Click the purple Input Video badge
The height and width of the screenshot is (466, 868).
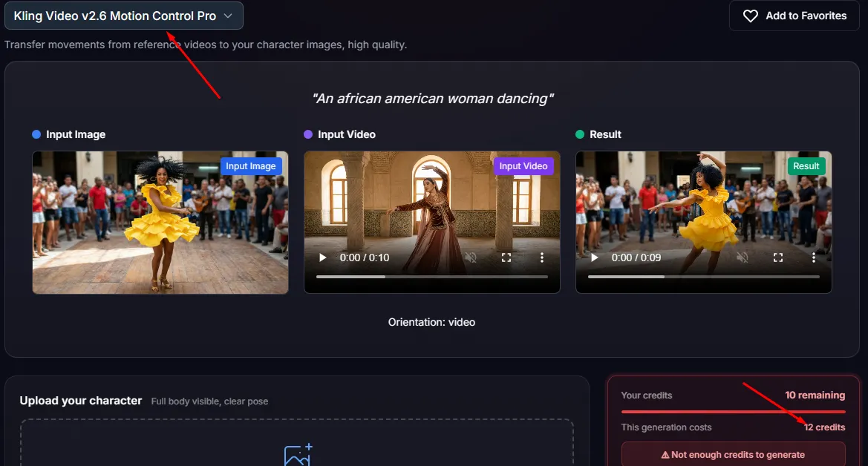523,166
